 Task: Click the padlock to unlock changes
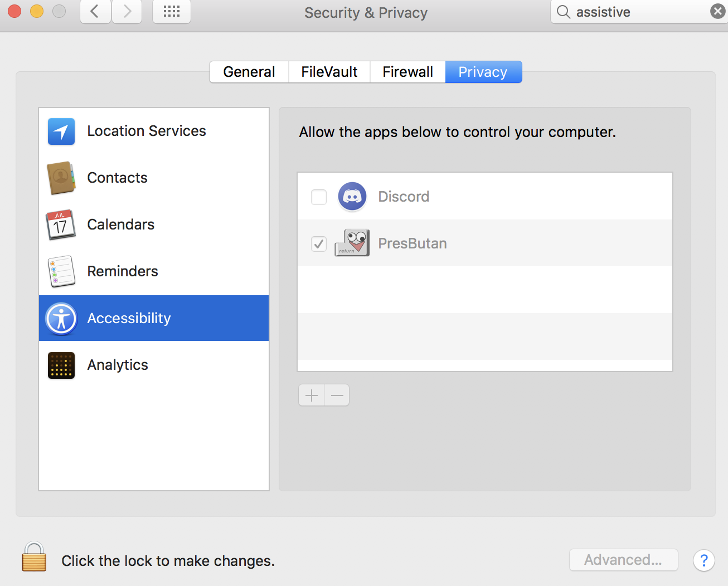point(34,558)
